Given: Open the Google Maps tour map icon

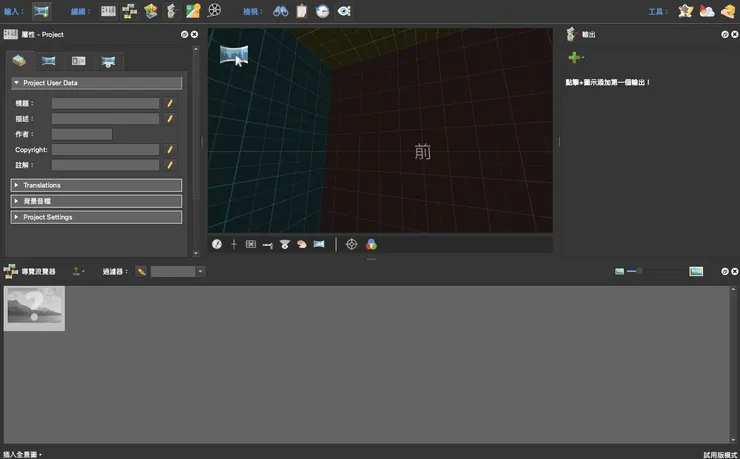Looking at the screenshot, I should coord(193,11).
